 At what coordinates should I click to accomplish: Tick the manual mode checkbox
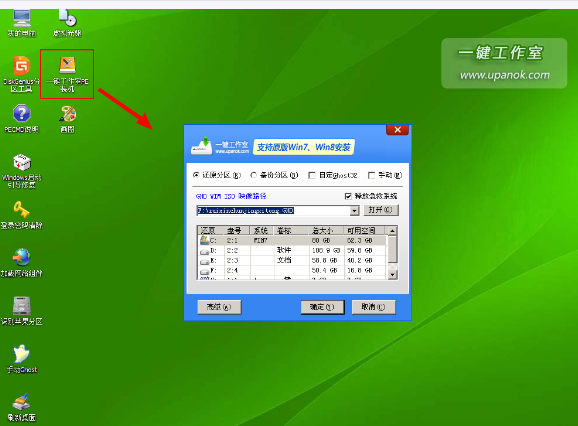pos(372,175)
